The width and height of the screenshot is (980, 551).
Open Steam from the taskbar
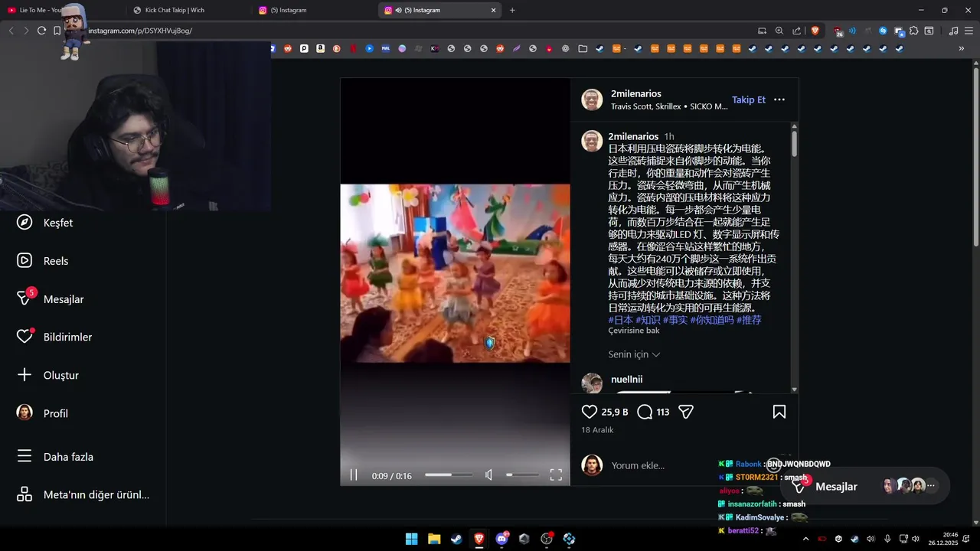pos(456,539)
